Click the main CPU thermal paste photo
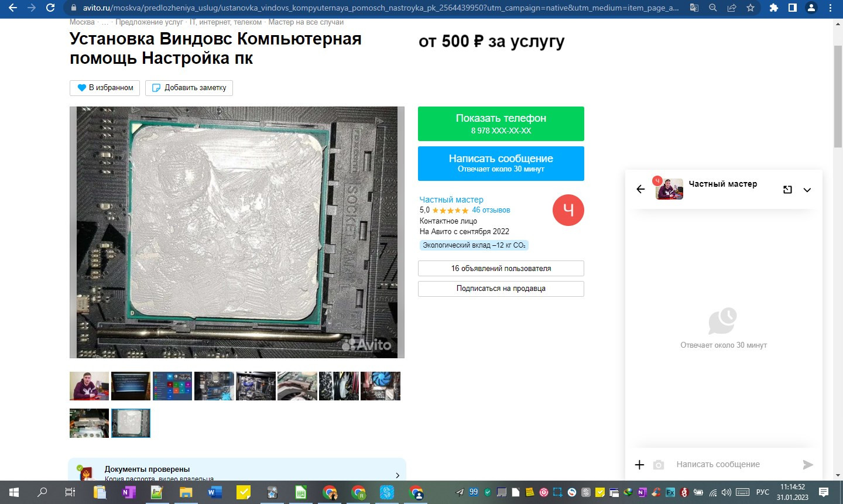The width and height of the screenshot is (843, 504). tap(237, 232)
